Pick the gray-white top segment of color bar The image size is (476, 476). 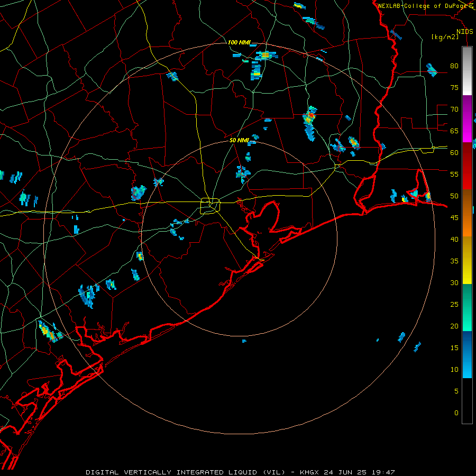coord(467,71)
